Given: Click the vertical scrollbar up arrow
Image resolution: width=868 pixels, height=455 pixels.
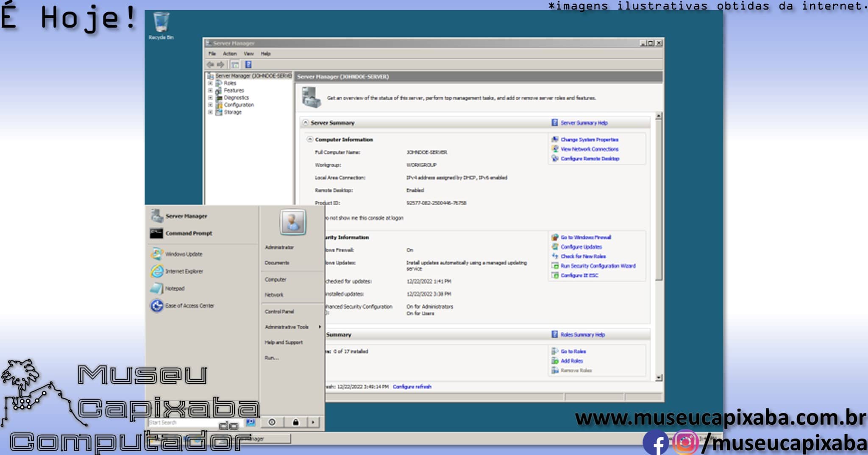Looking at the screenshot, I should coord(658,116).
